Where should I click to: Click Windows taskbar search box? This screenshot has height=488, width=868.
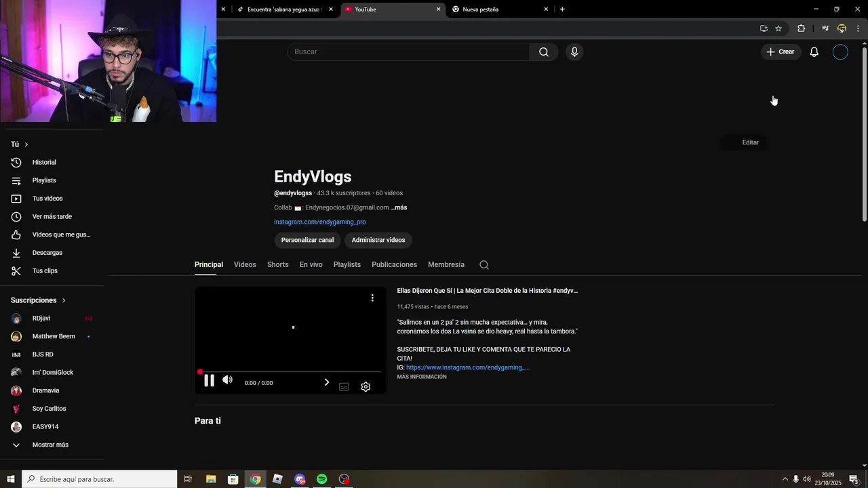point(100,479)
